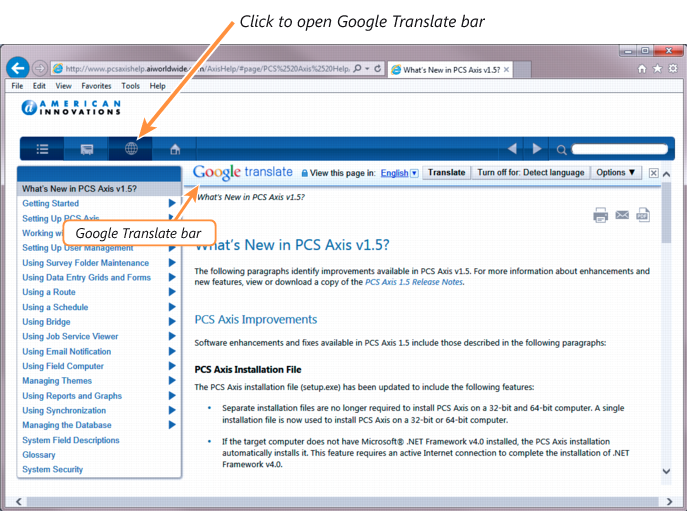The width and height of the screenshot is (689, 512).
Task: Open the Managing Themes topic link
Action: pyautogui.click(x=57, y=381)
